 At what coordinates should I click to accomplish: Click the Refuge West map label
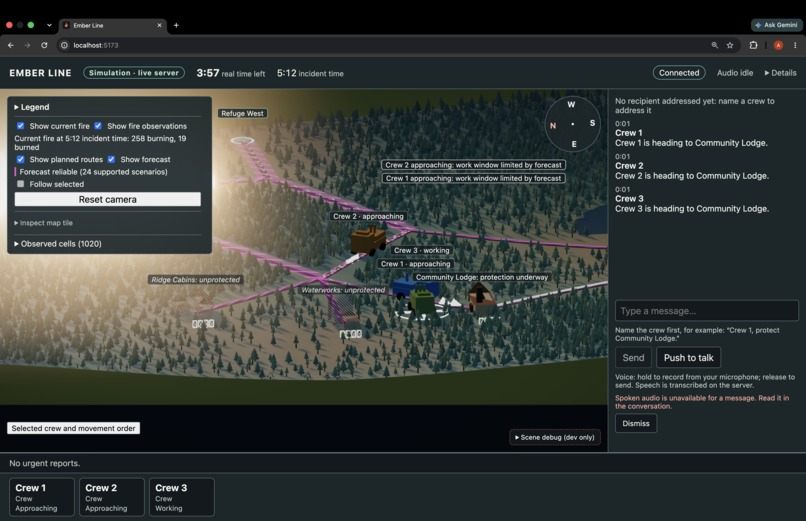(242, 114)
